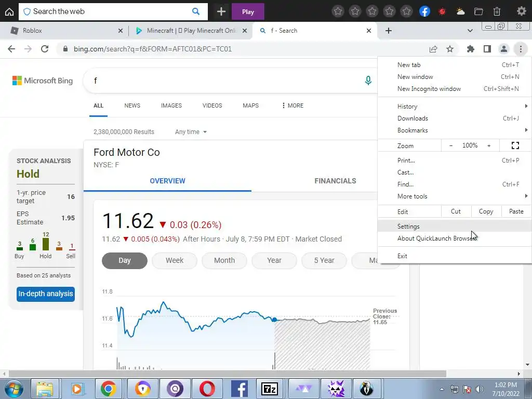532x399 pixels.
Task: Decrease zoom with the minus button
Action: coord(451,145)
